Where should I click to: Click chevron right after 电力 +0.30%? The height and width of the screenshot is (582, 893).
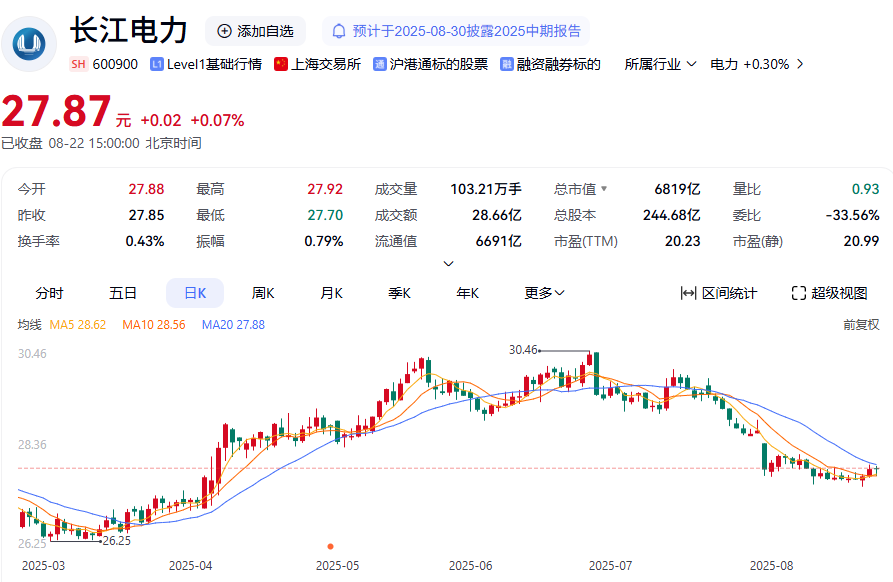click(800, 64)
